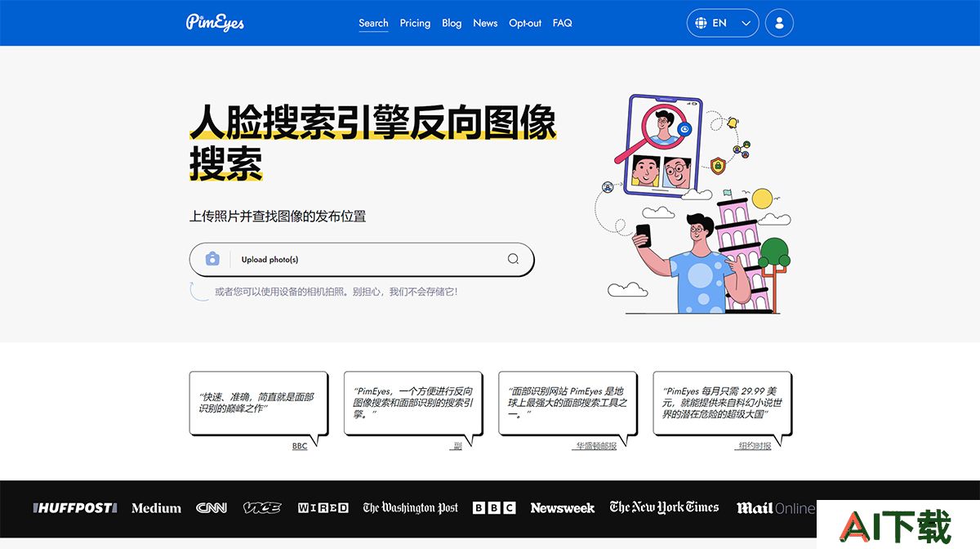Click the Upload photo(s) field
This screenshot has height=549, width=980.
pyautogui.click(x=362, y=259)
